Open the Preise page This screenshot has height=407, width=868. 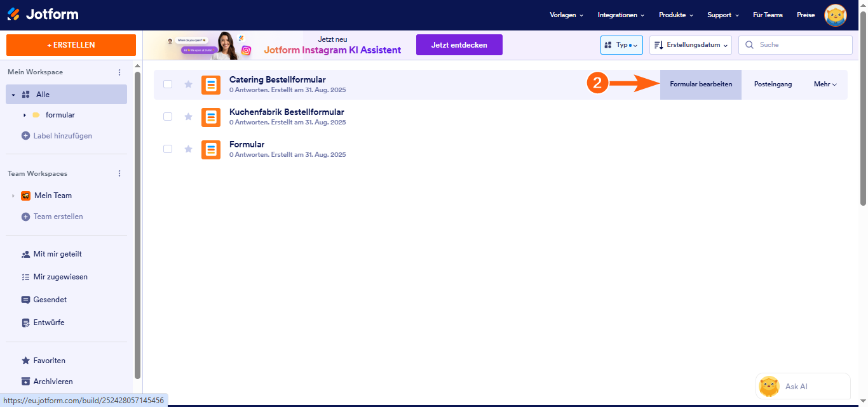click(806, 15)
